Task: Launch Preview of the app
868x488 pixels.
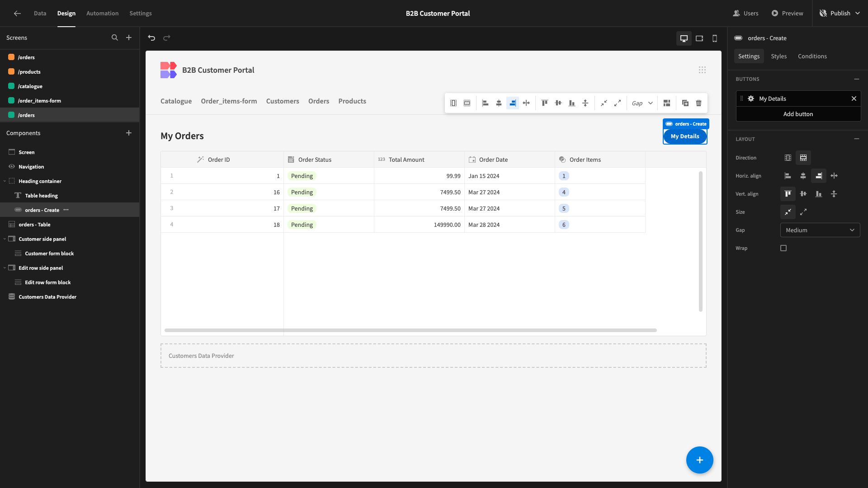Action: click(x=787, y=14)
